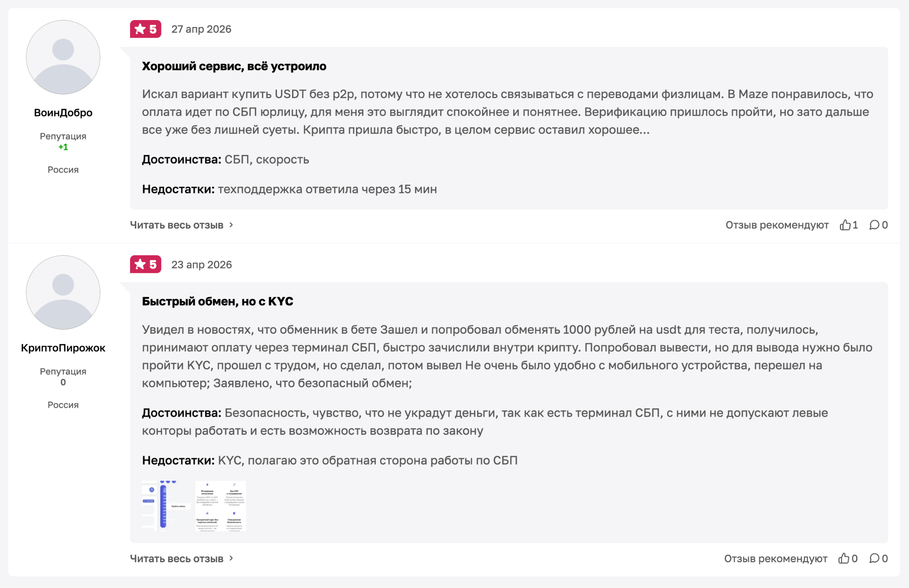Image resolution: width=909 pixels, height=588 pixels.
Task: Open the ВоинДобро username profile
Action: (63, 113)
